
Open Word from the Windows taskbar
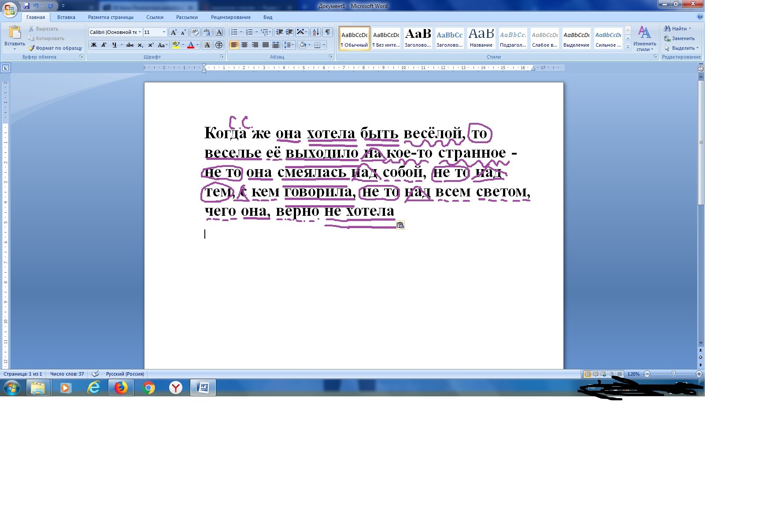(x=203, y=388)
